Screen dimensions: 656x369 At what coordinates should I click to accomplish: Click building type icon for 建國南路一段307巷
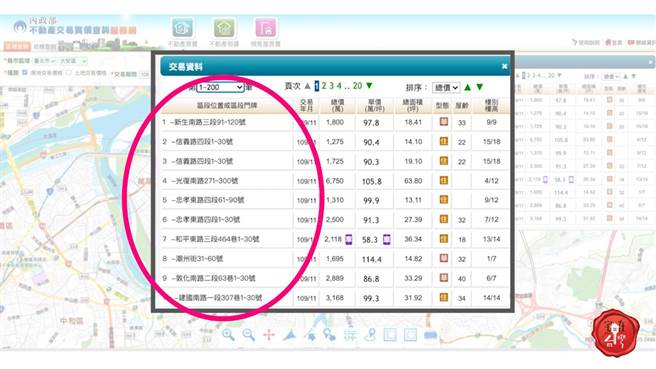point(443,297)
